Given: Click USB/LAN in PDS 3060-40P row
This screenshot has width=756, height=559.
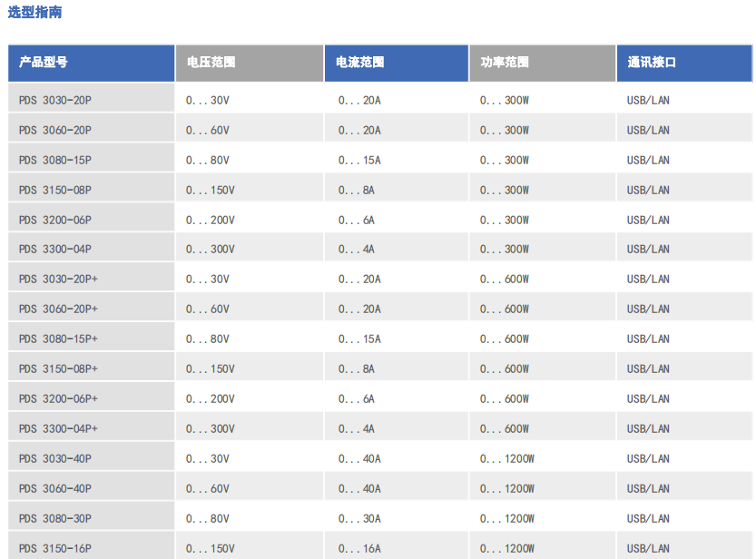Looking at the screenshot, I should [648, 488].
